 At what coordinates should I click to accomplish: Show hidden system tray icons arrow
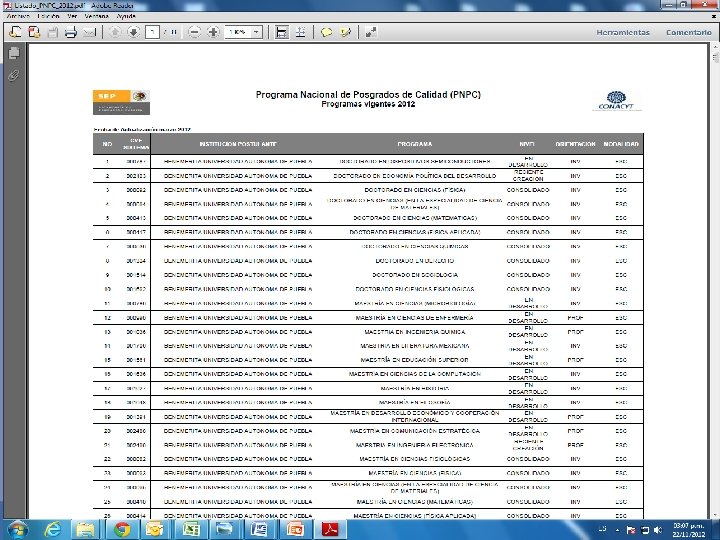618,530
